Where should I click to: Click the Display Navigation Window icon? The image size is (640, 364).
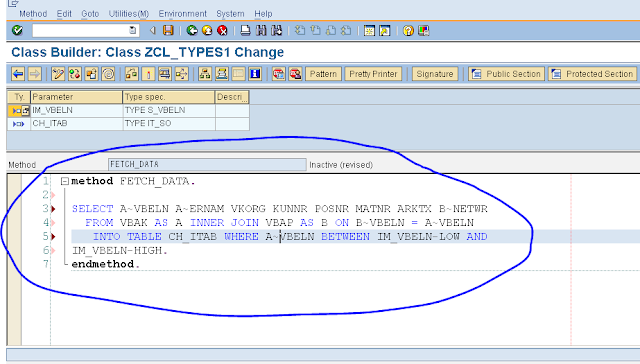(x=222, y=74)
